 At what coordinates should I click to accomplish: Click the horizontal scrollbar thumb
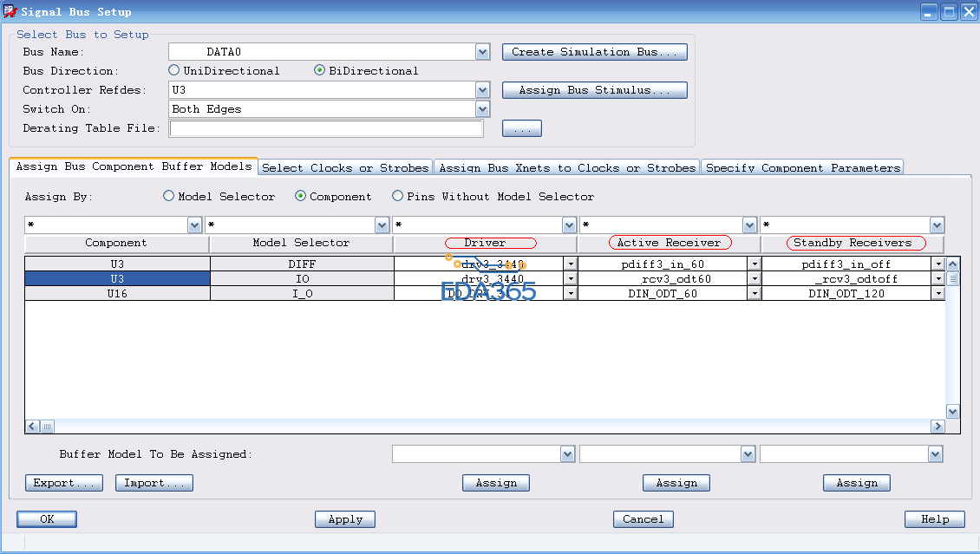point(48,426)
